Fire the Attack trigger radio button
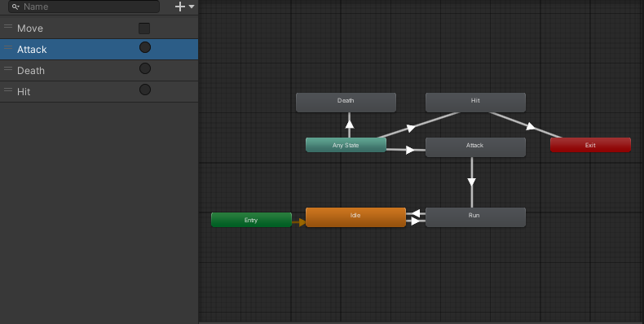Image resolution: width=644 pixels, height=324 pixels. click(x=145, y=47)
